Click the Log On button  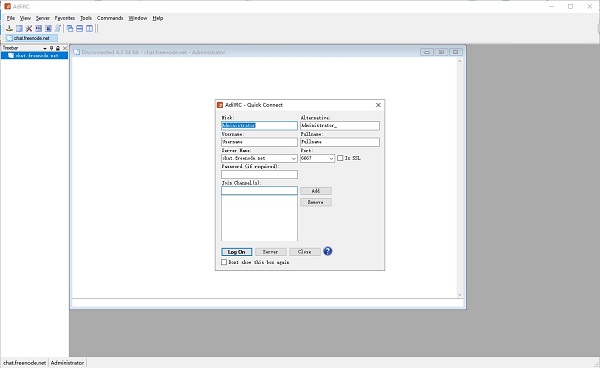236,252
